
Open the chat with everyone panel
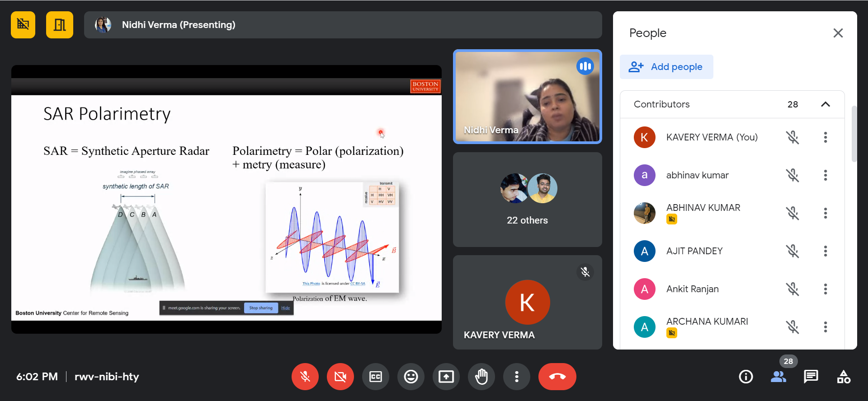811,377
